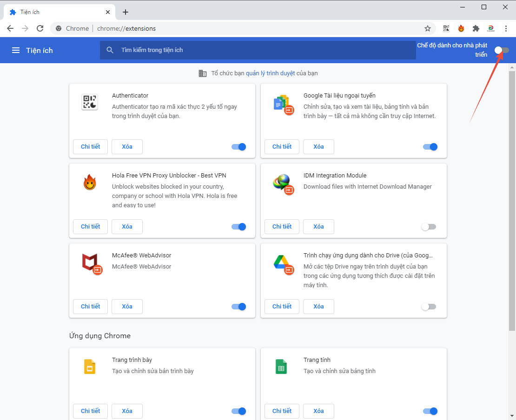Open a new tab with plus button
This screenshot has height=420, width=516.
[x=126, y=12]
